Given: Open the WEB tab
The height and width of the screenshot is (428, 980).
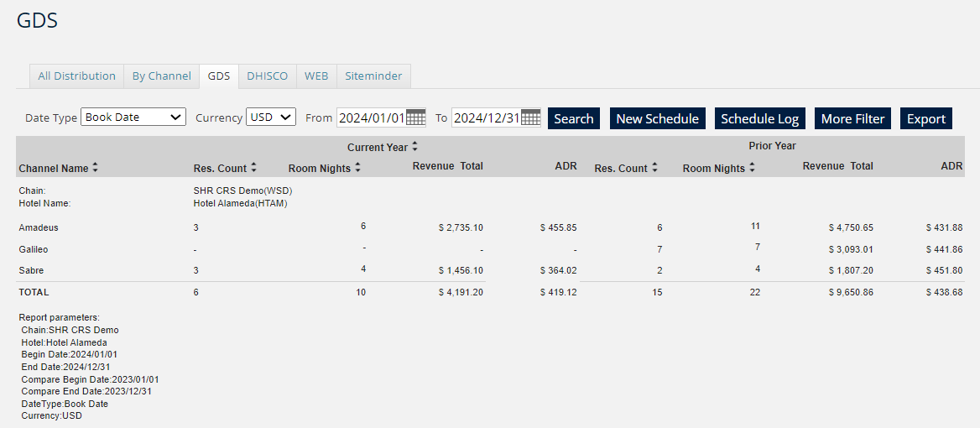Looking at the screenshot, I should pos(316,76).
